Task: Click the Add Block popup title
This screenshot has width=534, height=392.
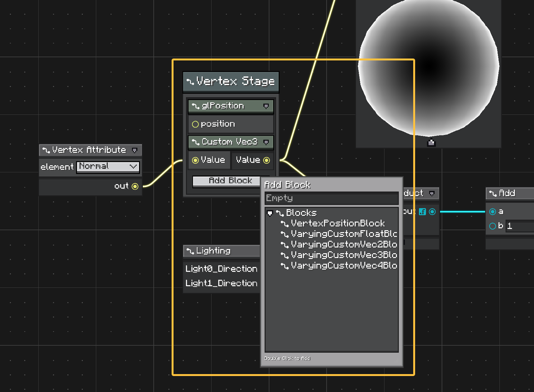Action: click(x=287, y=185)
